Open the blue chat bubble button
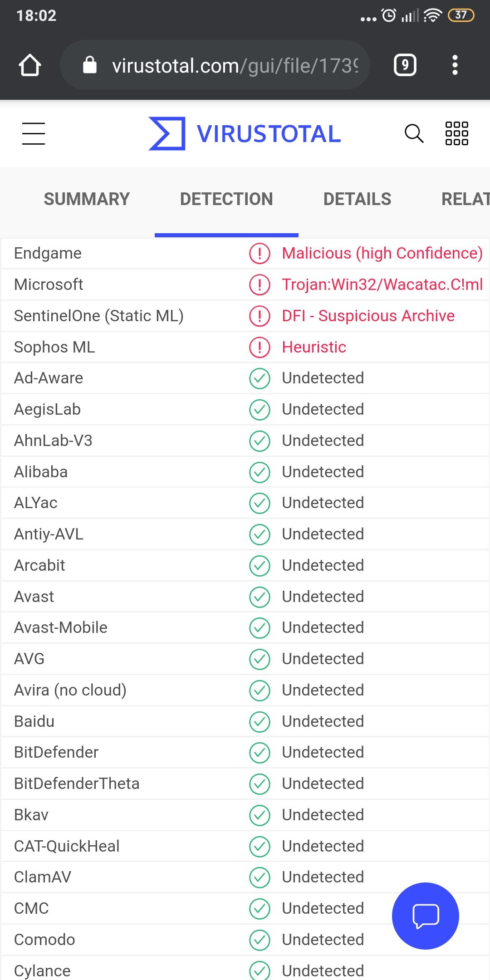490x980 pixels. (x=425, y=916)
